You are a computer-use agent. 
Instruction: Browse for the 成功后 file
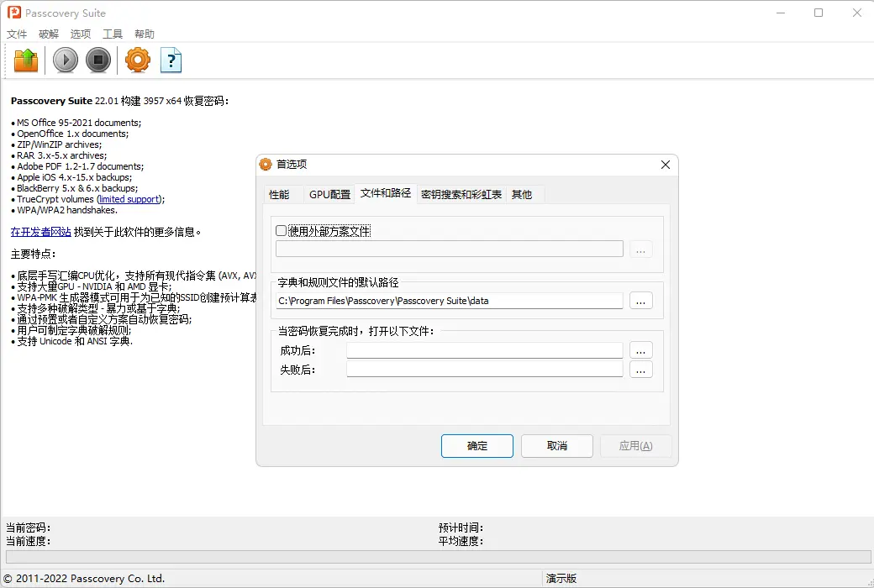pyautogui.click(x=641, y=350)
